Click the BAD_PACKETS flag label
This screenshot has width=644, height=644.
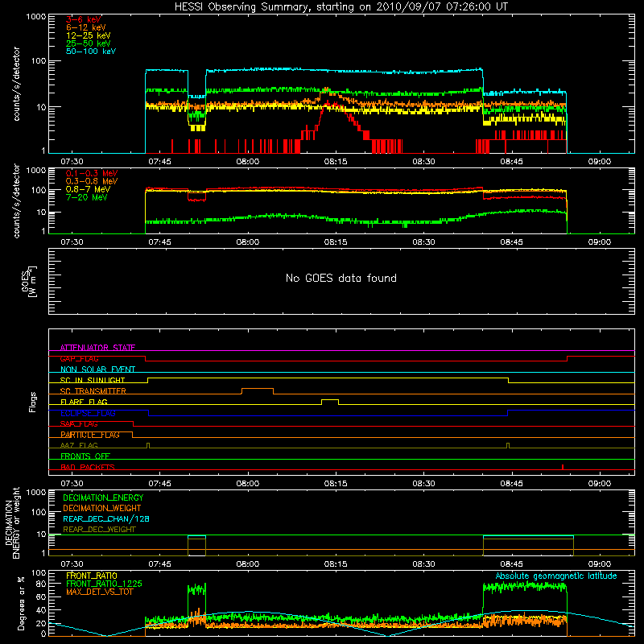(88, 467)
